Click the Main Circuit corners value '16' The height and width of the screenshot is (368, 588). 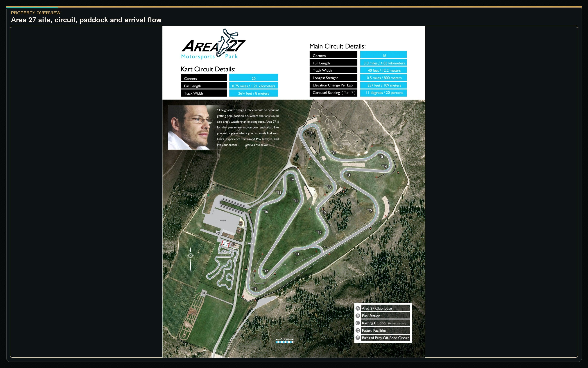point(384,56)
